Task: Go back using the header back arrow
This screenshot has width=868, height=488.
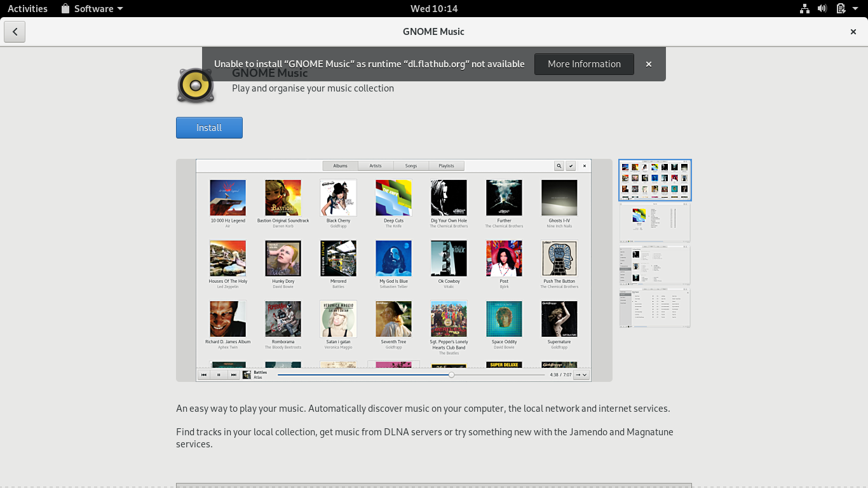Action: click(15, 32)
